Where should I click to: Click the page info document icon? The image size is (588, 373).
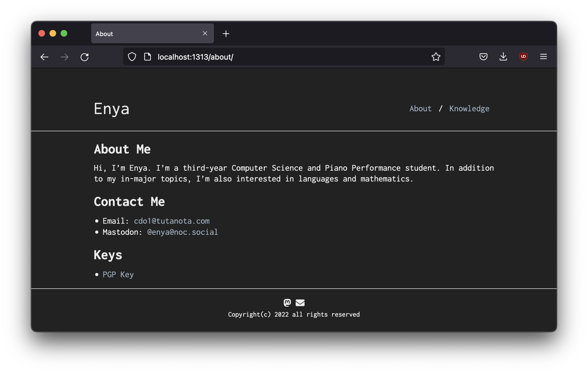(148, 57)
